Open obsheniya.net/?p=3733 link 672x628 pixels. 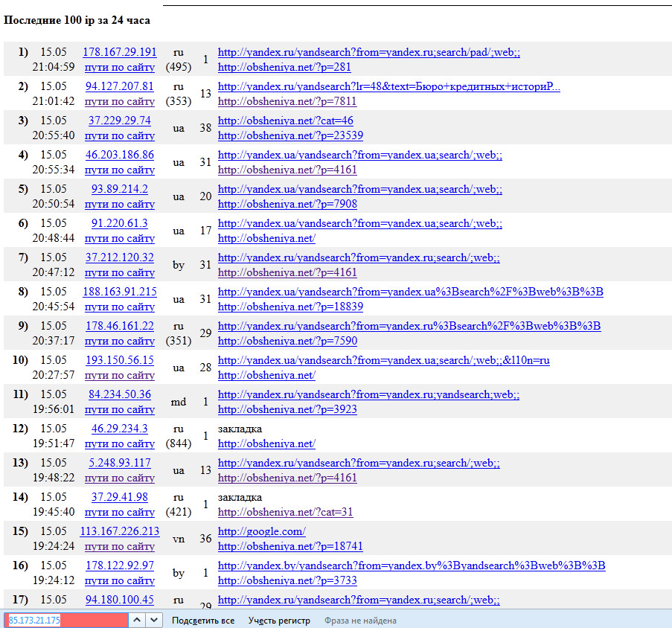click(x=287, y=581)
